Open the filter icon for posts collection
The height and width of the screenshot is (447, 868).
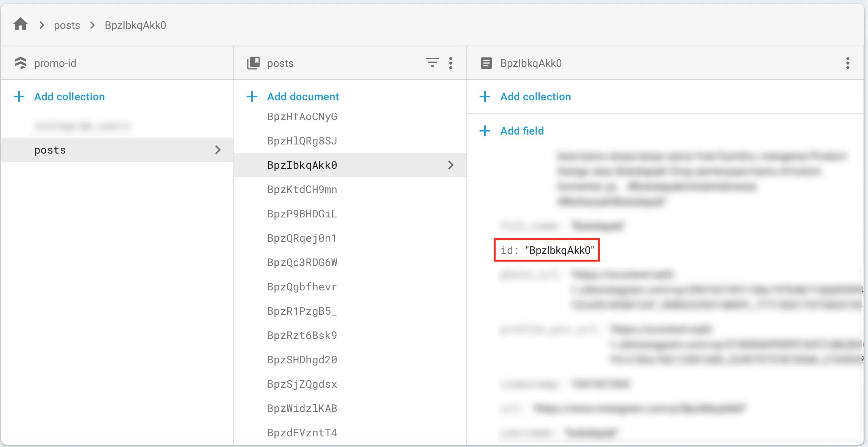click(x=432, y=63)
